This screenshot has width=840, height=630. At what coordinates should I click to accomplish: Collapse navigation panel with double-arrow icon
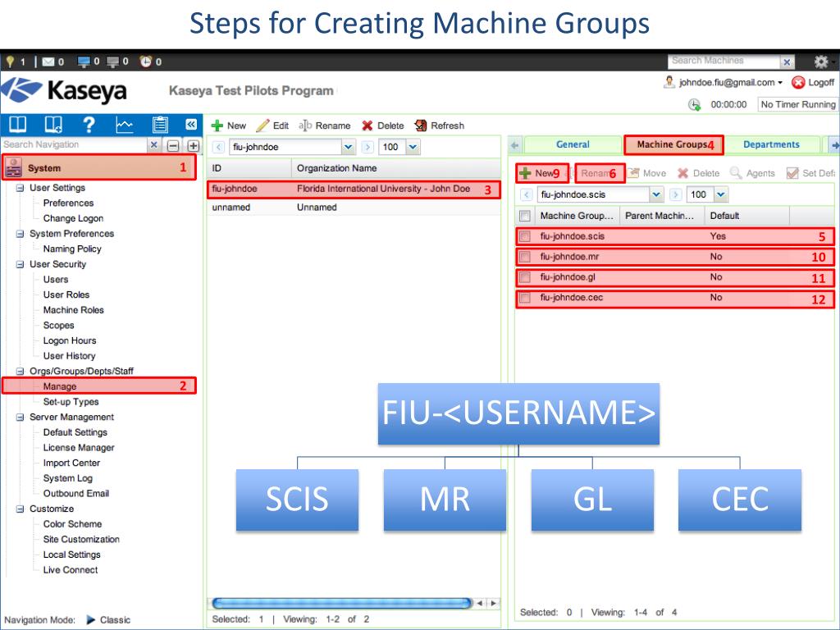pos(191,125)
